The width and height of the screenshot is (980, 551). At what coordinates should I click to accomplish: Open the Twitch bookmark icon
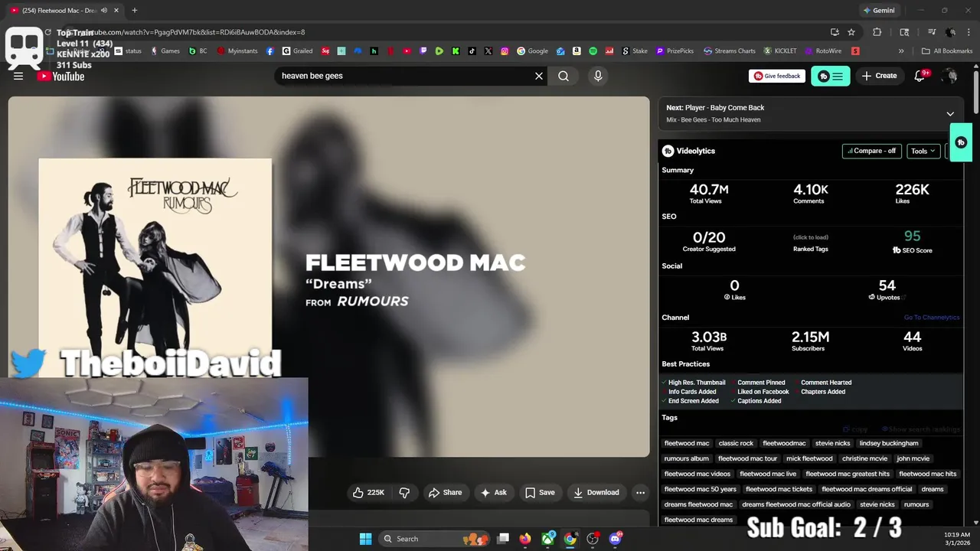423,51
